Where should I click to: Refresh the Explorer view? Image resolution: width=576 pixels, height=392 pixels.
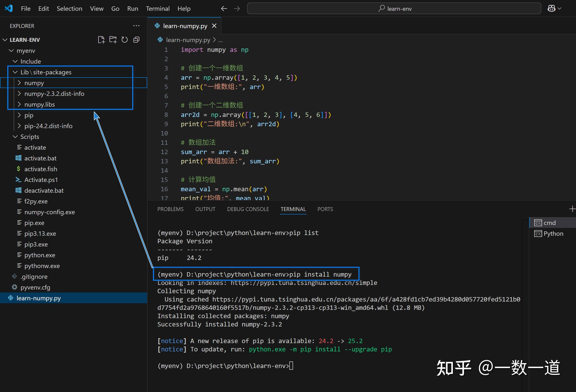point(125,39)
